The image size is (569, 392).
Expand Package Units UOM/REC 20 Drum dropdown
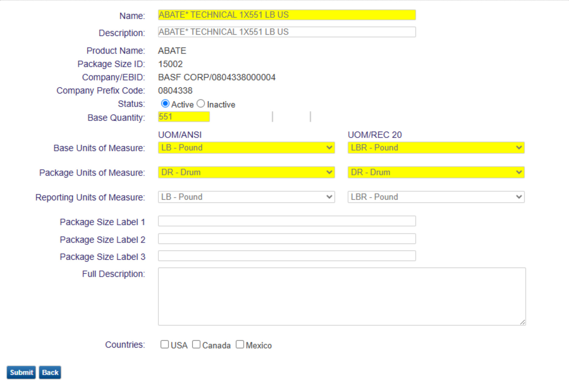coord(436,172)
